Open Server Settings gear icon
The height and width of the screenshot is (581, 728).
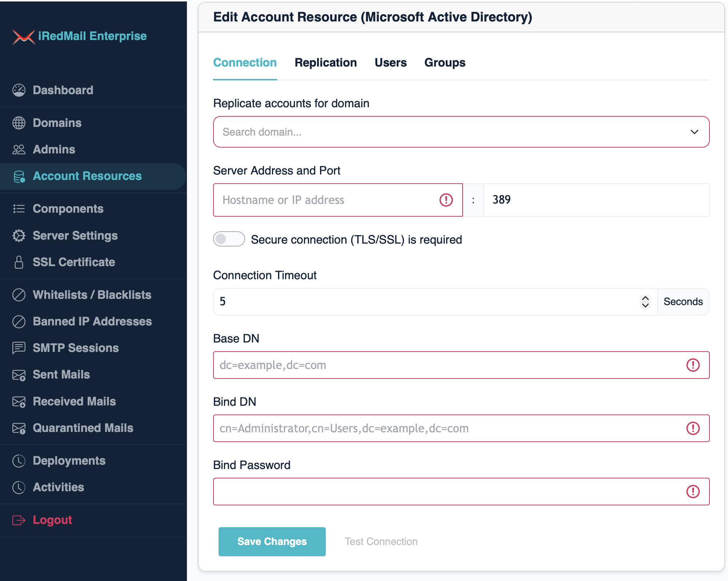[x=18, y=236]
